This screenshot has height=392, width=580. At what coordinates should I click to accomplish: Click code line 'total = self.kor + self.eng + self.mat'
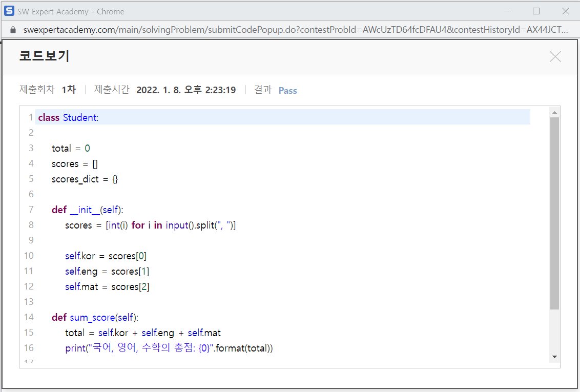point(143,333)
